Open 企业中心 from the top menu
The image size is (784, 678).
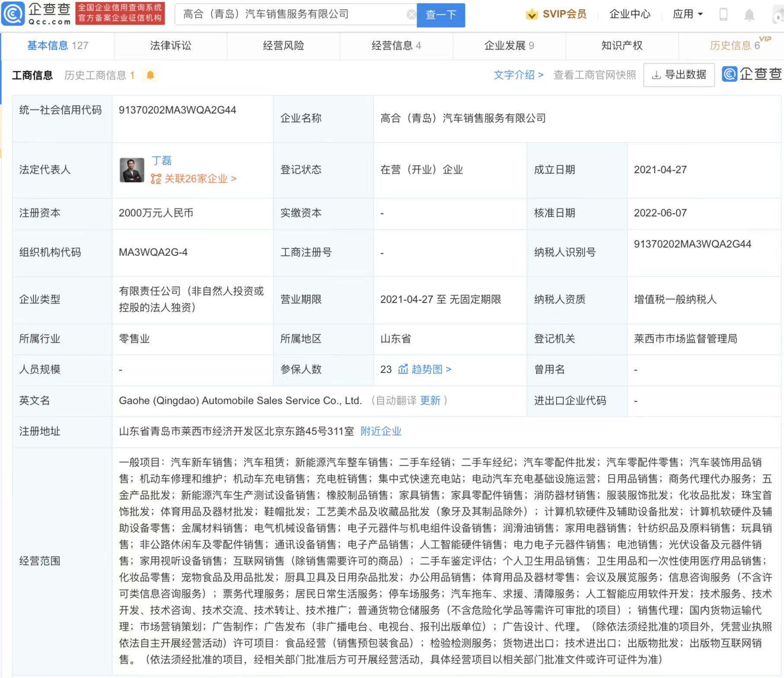[x=629, y=14]
